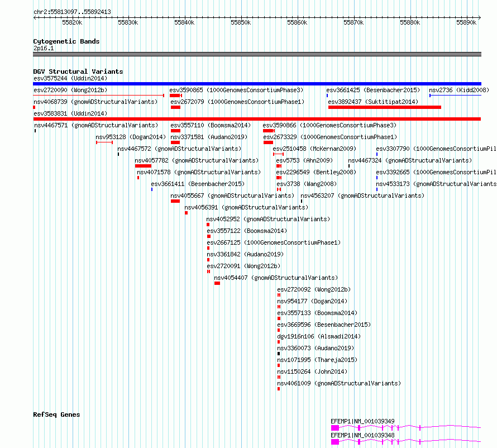Screen dimensions: 497x448
Task: Open the esv3557110 (Boomsma2014) variant label
Action: (x=211, y=125)
